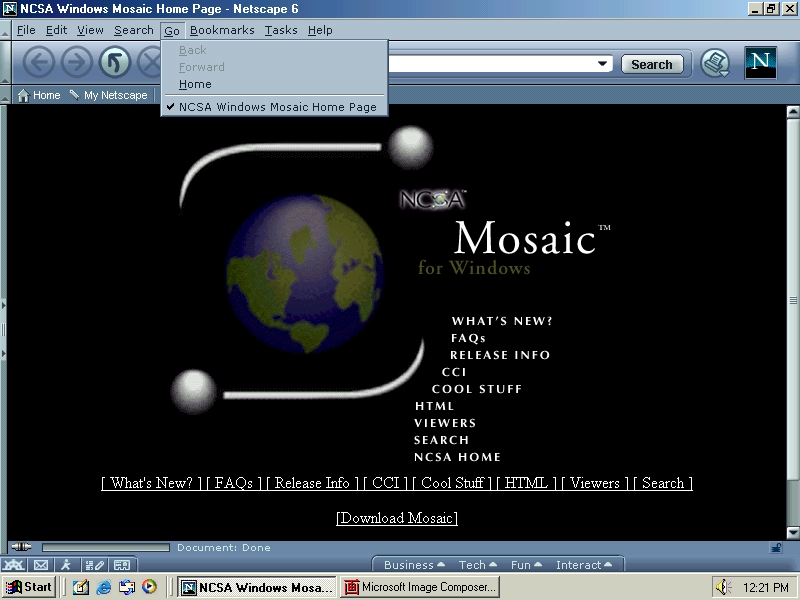The image size is (800, 600).
Task: Click the Forward arrow toolbar button
Action: click(x=76, y=63)
